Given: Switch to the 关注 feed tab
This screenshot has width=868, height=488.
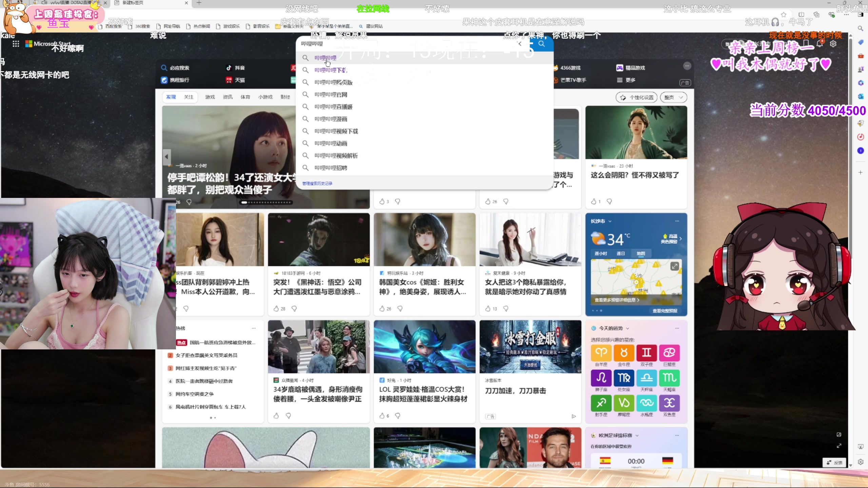Looking at the screenshot, I should pyautogui.click(x=189, y=97).
